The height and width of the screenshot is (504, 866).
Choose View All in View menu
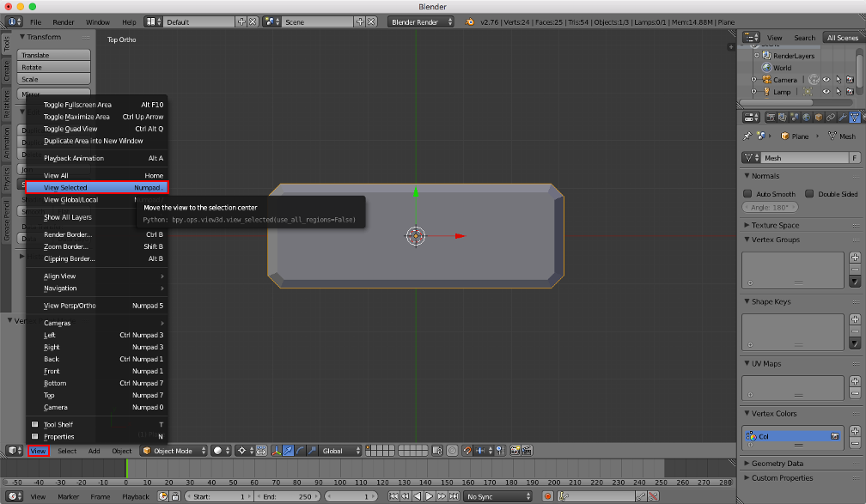tap(96, 175)
